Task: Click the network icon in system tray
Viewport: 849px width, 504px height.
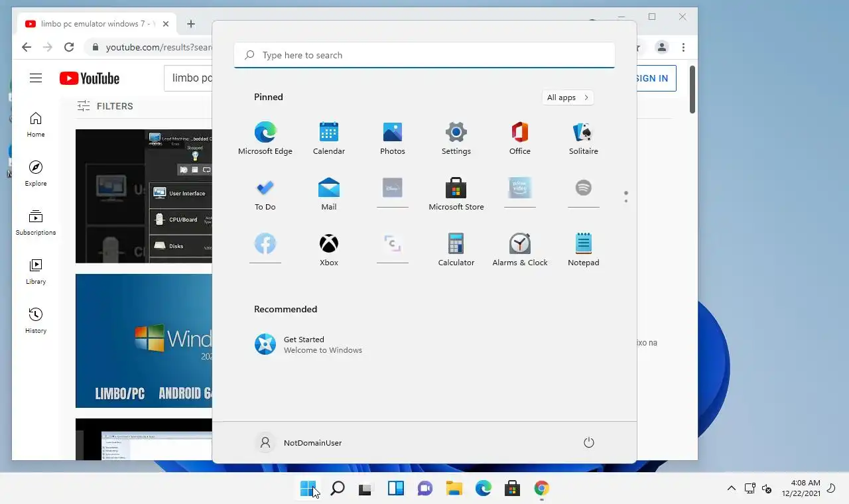Action: click(750, 489)
